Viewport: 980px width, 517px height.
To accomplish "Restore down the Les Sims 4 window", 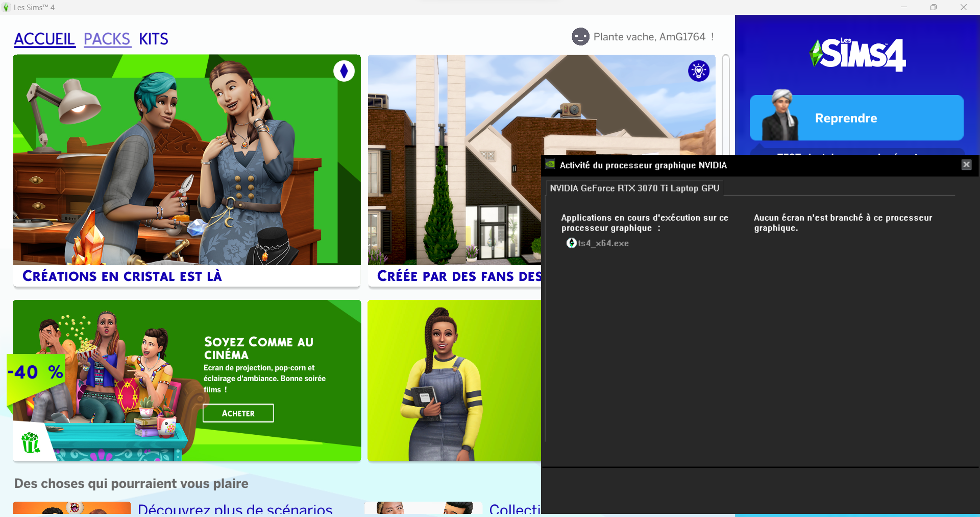I will point(934,7).
